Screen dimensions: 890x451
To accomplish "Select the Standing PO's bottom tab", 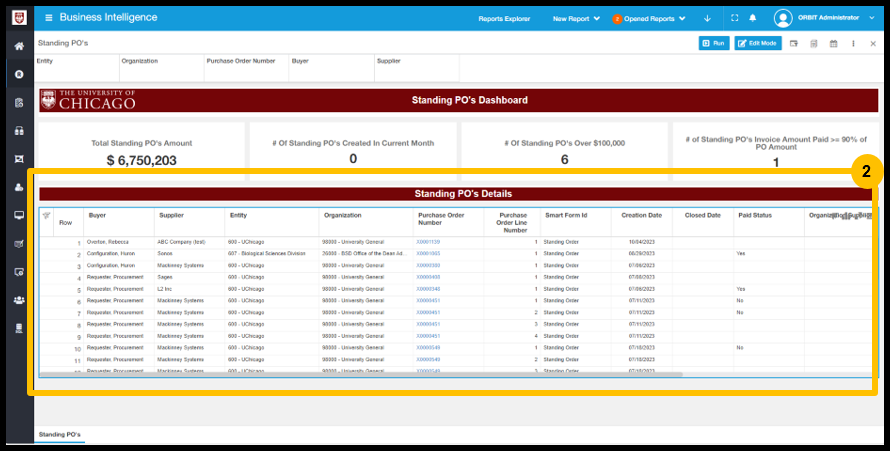I will pos(60,435).
